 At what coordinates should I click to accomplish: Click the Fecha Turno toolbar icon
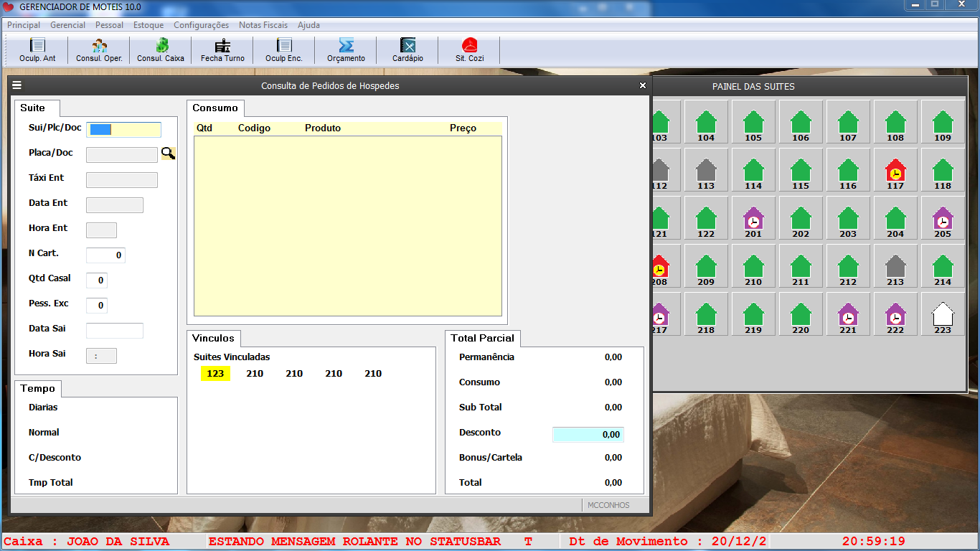(222, 50)
